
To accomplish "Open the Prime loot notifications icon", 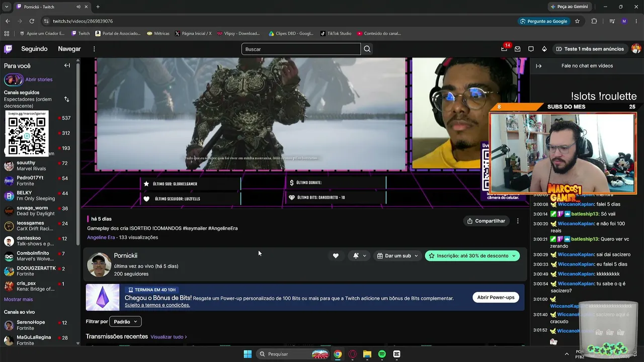I will (x=504, y=49).
